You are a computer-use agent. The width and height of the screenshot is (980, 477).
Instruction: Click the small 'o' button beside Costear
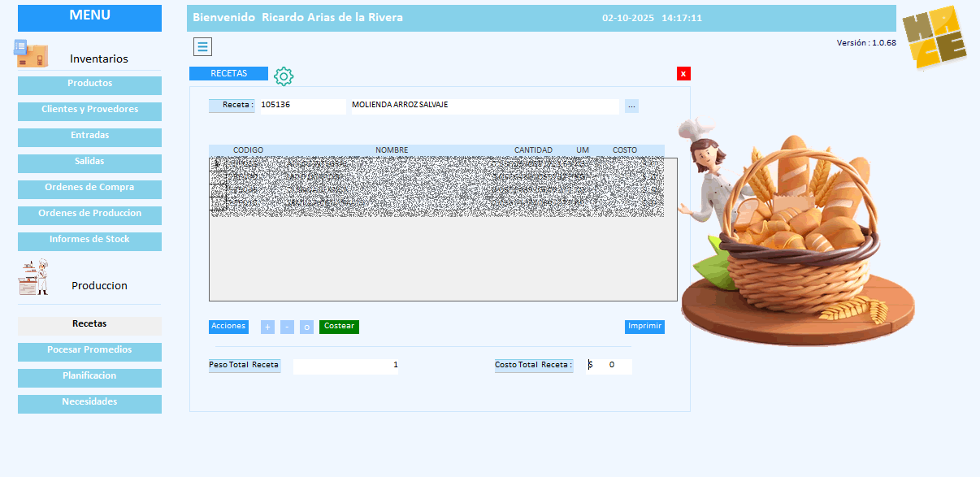point(306,327)
